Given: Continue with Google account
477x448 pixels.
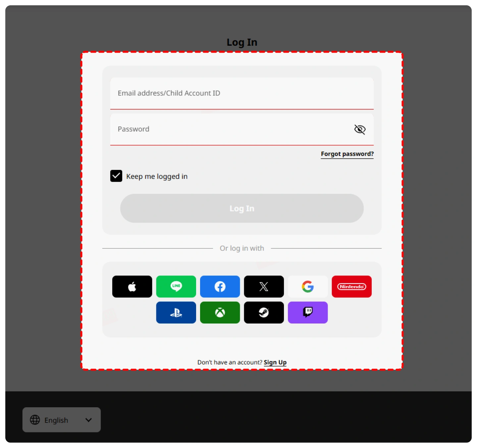Looking at the screenshot, I should click(307, 286).
